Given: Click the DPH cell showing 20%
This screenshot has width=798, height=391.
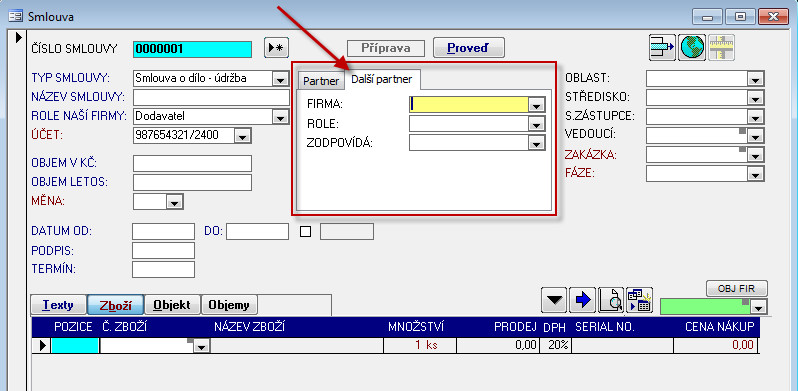Looking at the screenshot, I should tap(555, 346).
